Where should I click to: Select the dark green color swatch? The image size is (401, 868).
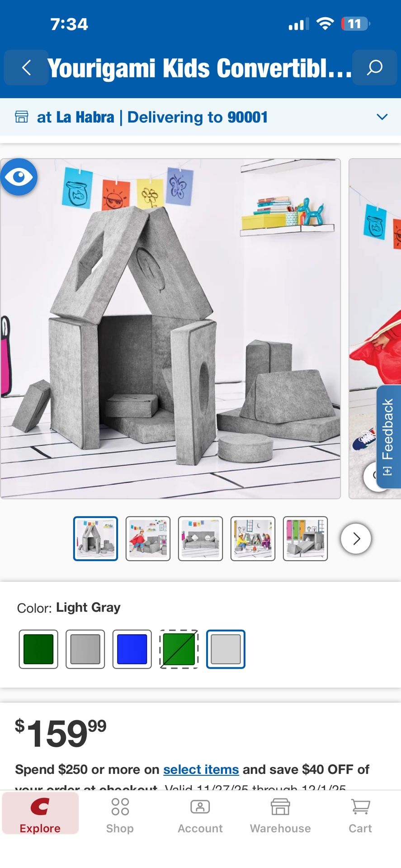tap(38, 649)
